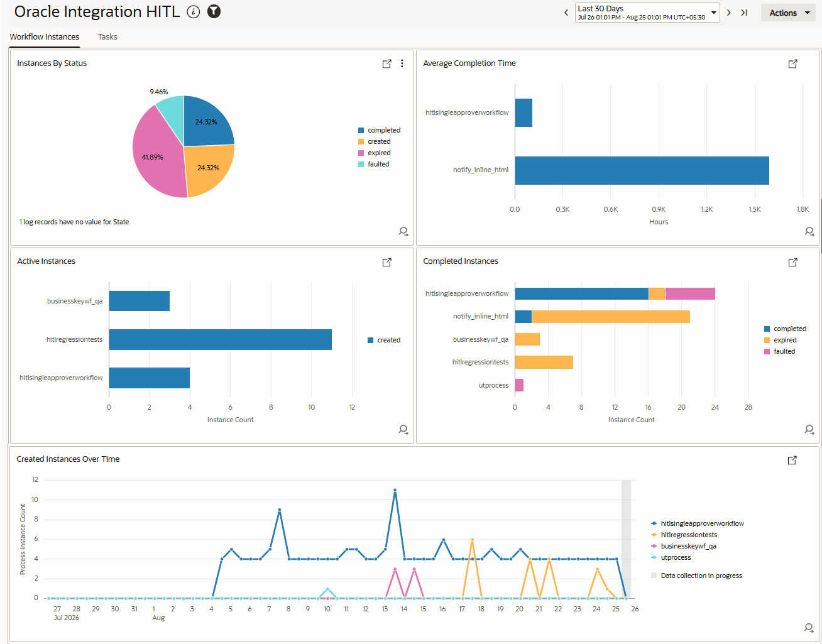The image size is (822, 644).
Task: Click the Completed Instances widget title
Action: click(x=461, y=261)
